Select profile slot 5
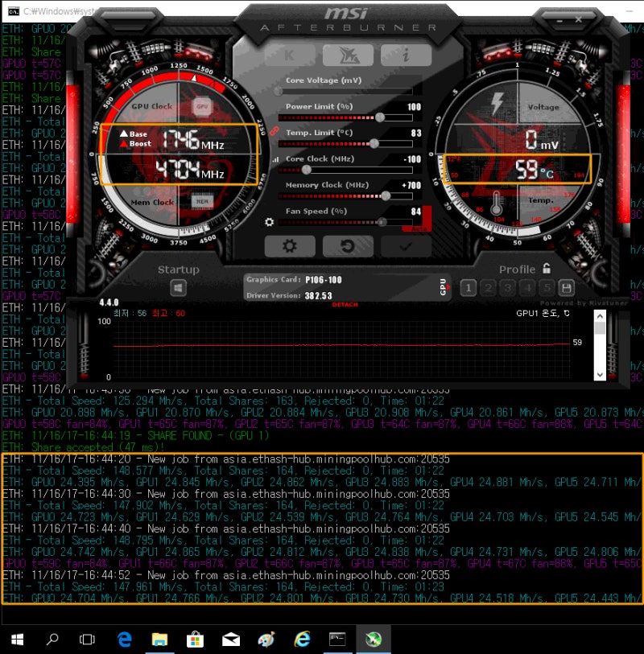 pos(547,288)
